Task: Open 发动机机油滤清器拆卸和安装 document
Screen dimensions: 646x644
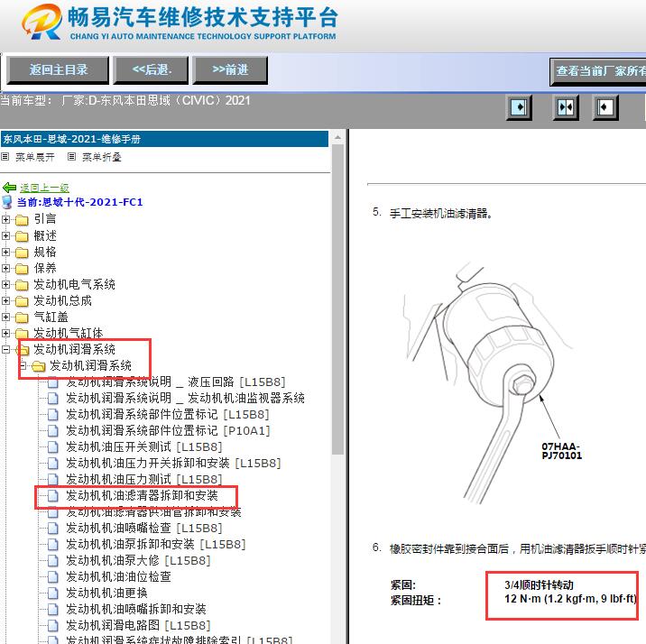Action: coord(143,495)
